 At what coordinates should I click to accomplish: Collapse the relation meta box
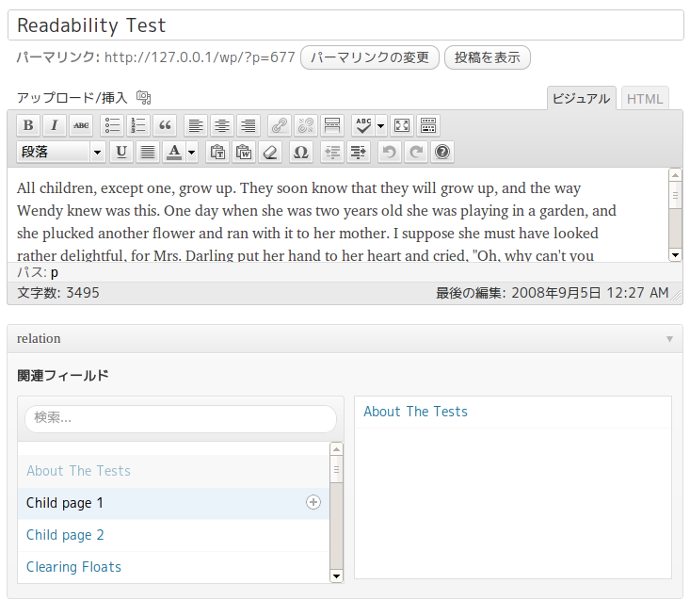[x=669, y=338]
